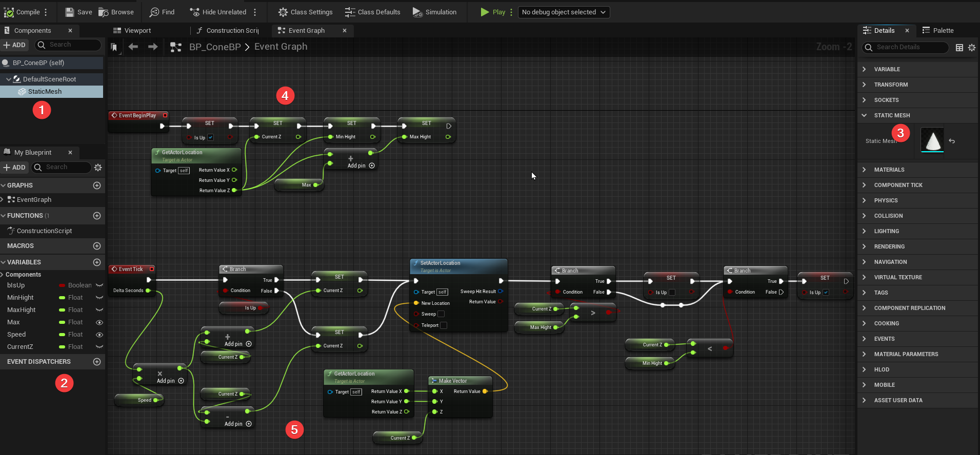Reset Static Mesh to default arrow

pyautogui.click(x=952, y=141)
